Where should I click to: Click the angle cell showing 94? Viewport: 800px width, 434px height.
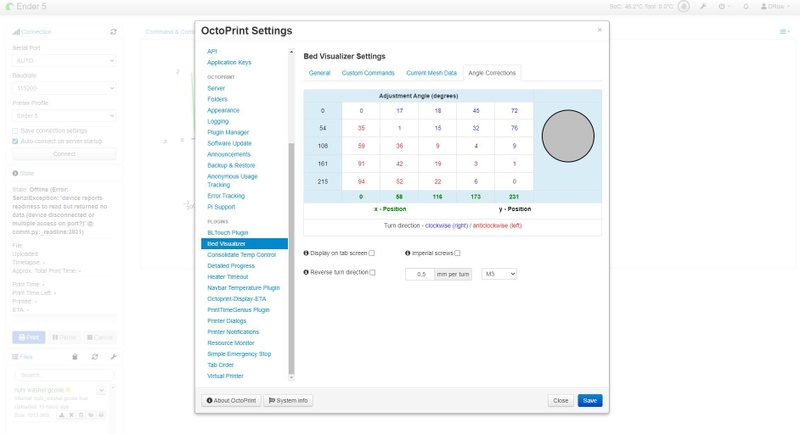pos(361,182)
